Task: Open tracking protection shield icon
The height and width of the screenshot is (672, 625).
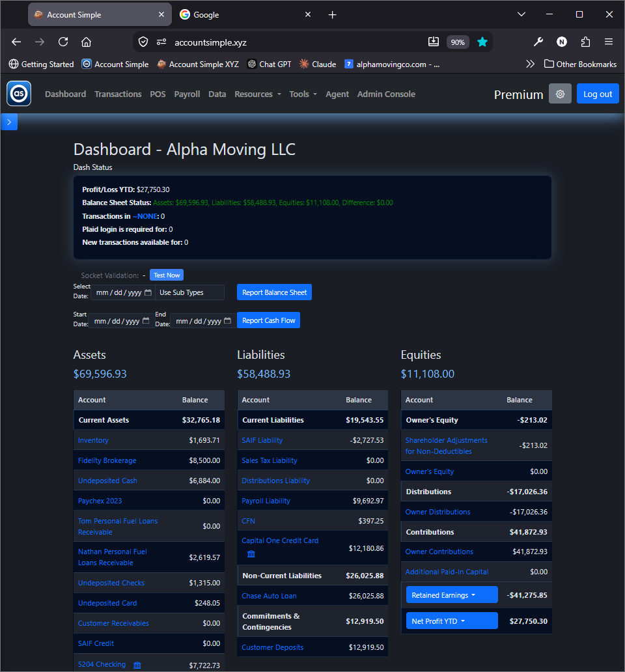Action: 143,42
